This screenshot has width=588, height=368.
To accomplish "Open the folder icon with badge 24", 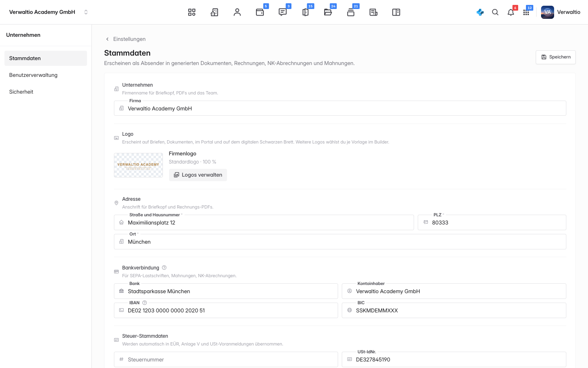I will 328,12.
